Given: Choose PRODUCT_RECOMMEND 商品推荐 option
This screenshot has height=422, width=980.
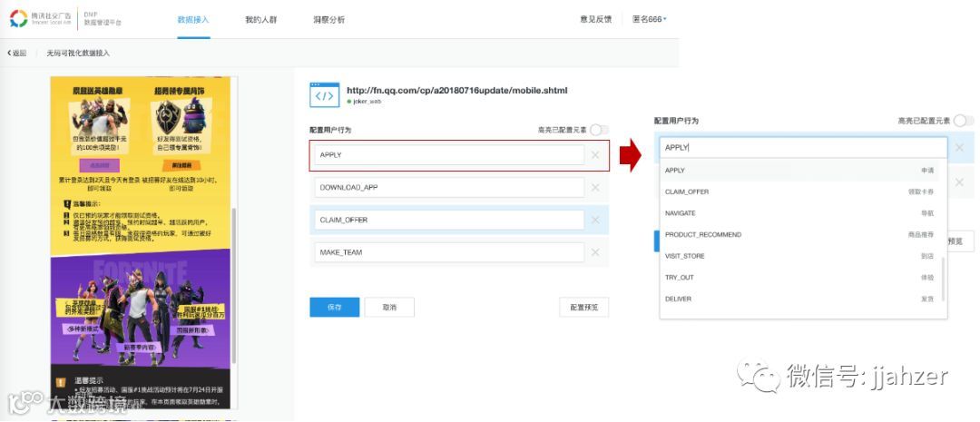Looking at the screenshot, I should pos(799,234).
